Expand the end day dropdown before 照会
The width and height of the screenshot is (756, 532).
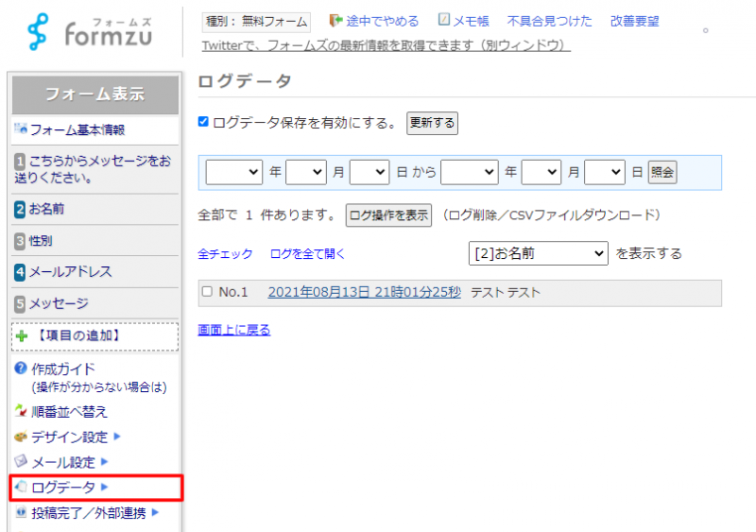(604, 172)
